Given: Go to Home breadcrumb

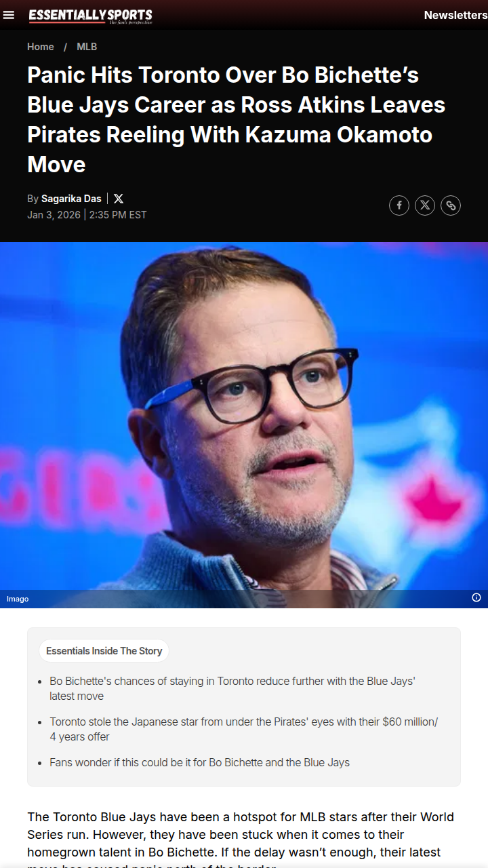Looking at the screenshot, I should click(41, 47).
